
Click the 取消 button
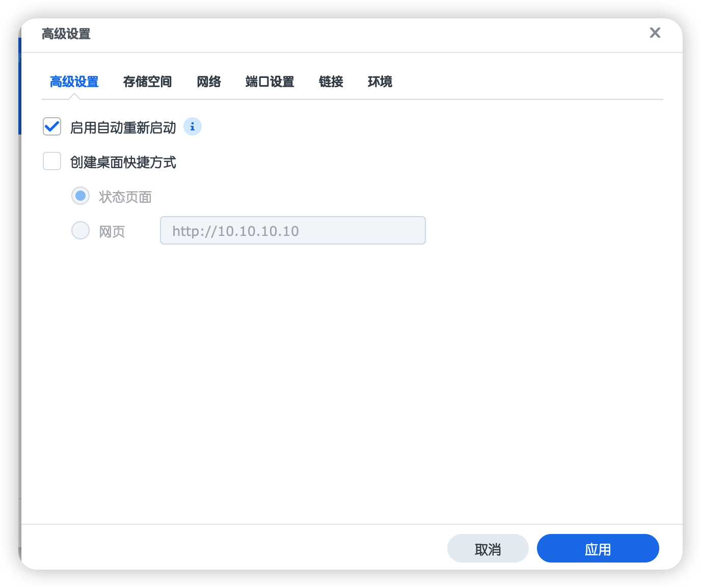click(488, 549)
